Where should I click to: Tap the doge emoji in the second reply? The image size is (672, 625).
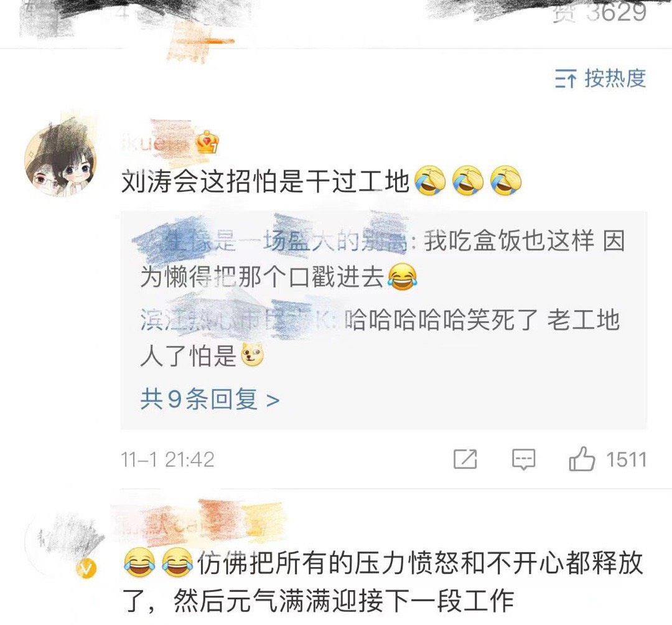click(253, 355)
